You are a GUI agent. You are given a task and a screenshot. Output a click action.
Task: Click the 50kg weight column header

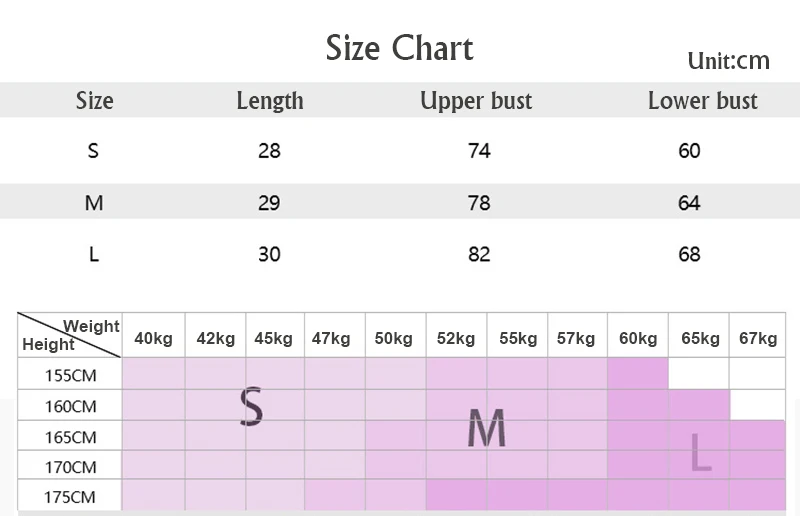[x=393, y=338]
